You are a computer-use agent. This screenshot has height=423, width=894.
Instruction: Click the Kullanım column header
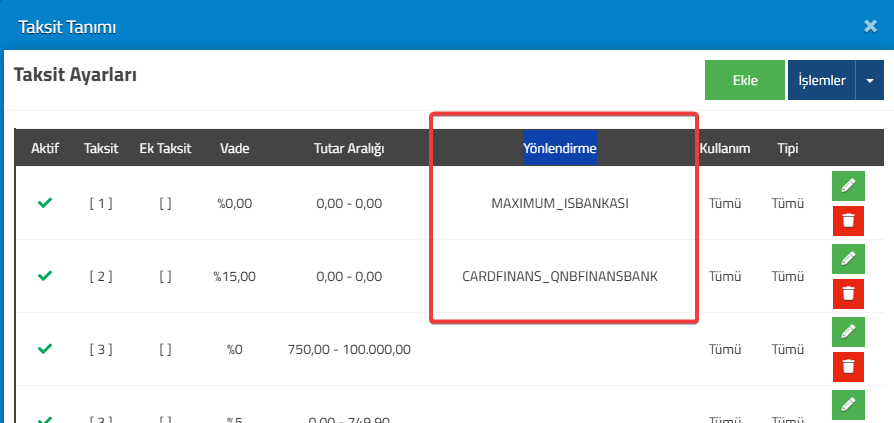[x=725, y=149]
